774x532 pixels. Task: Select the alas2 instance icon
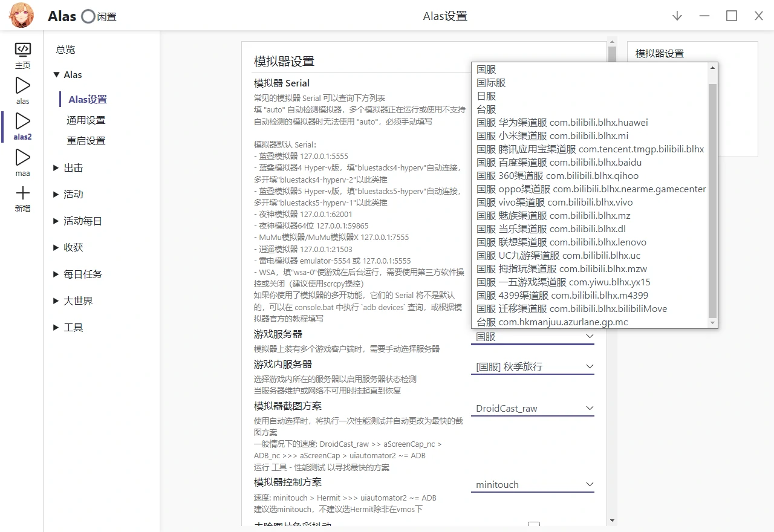[22, 121]
